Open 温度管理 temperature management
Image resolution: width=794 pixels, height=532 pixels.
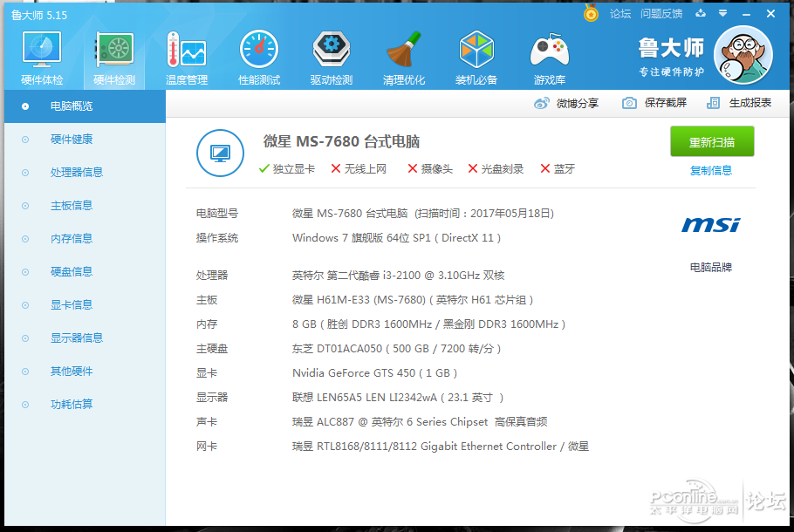(187, 58)
